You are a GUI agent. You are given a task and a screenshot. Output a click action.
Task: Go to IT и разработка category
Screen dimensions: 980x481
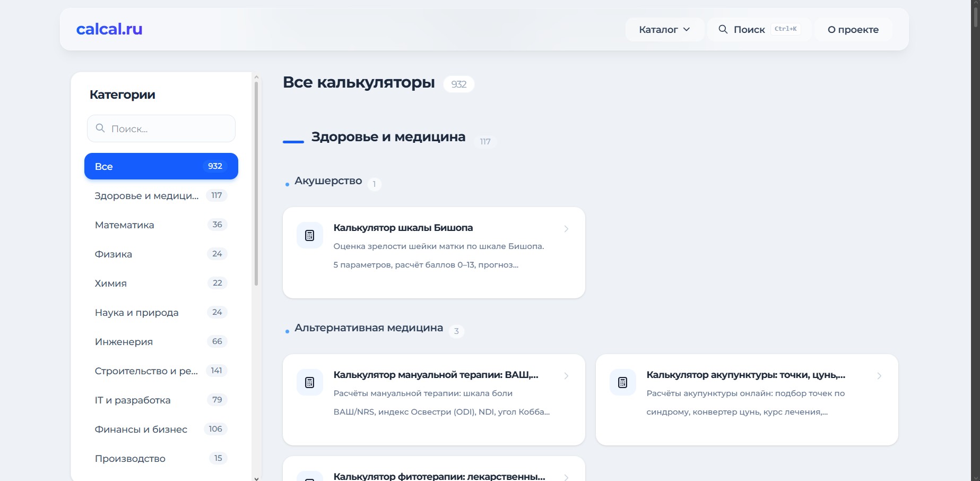pos(133,400)
